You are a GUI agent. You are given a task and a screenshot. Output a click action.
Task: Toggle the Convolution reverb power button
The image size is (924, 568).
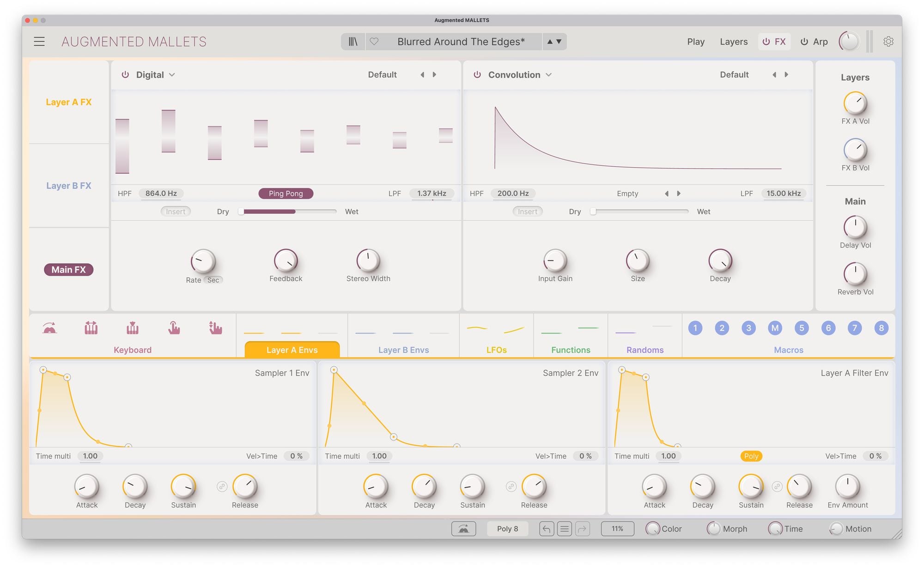pos(477,75)
